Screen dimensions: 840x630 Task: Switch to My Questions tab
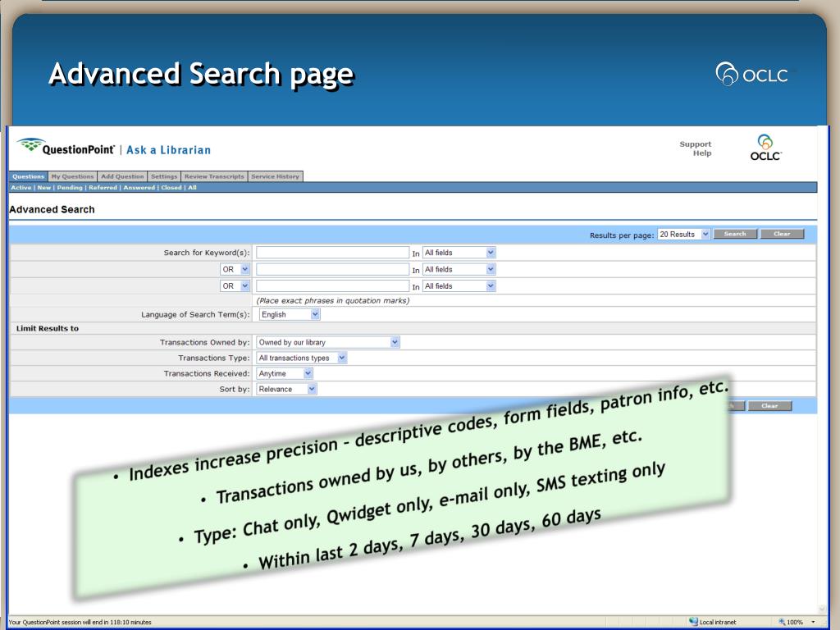click(72, 176)
